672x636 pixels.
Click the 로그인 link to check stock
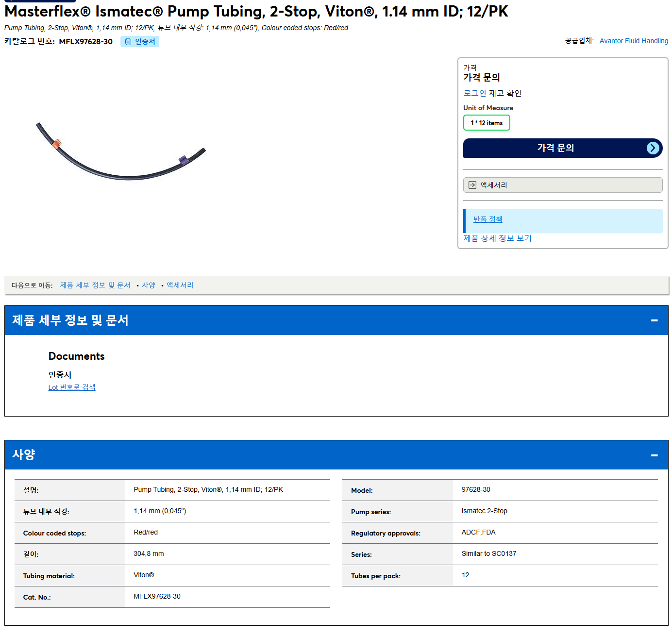point(474,93)
